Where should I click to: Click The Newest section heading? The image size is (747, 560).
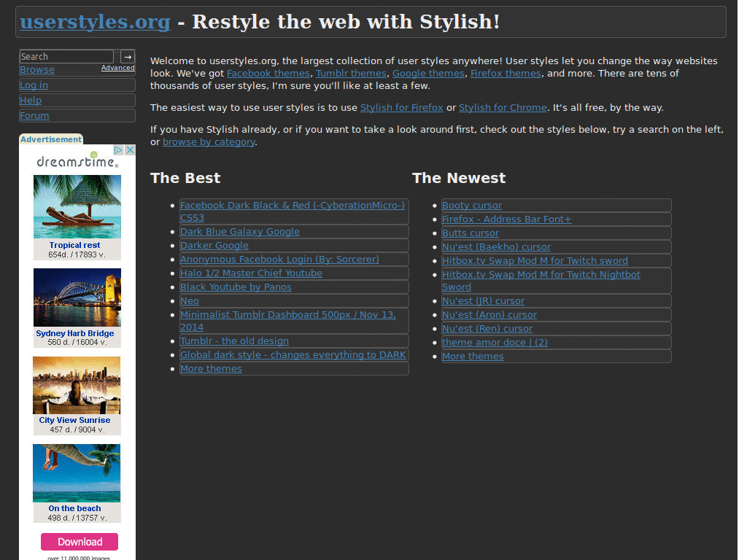tap(459, 178)
